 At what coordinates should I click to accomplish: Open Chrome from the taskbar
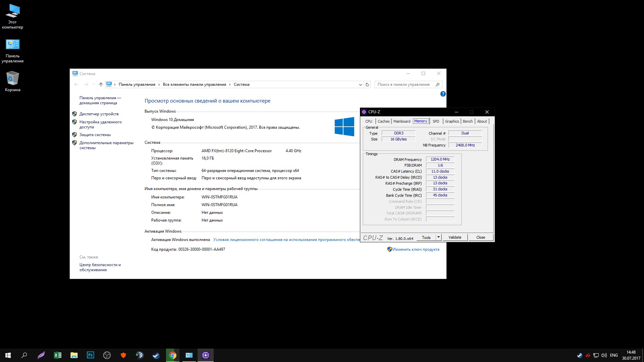click(x=173, y=355)
